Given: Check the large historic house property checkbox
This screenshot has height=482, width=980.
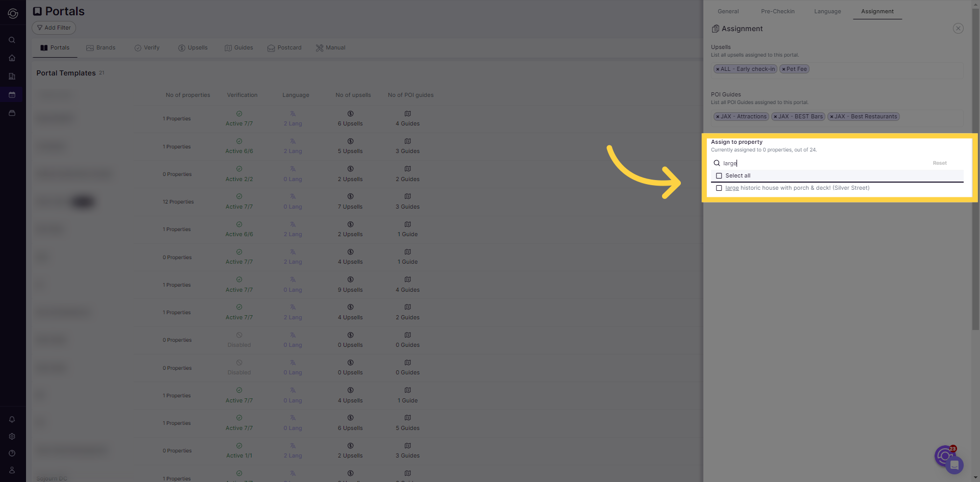Looking at the screenshot, I should tap(719, 188).
